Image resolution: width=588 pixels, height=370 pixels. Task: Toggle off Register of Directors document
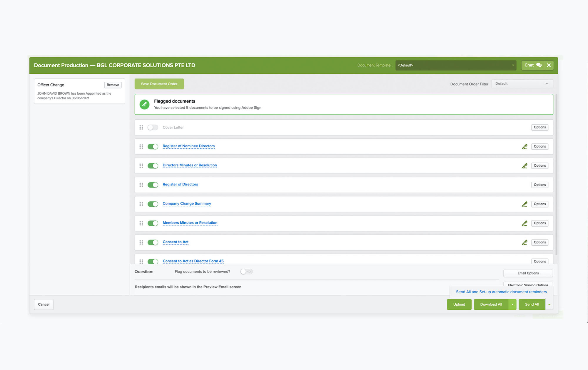point(153,185)
